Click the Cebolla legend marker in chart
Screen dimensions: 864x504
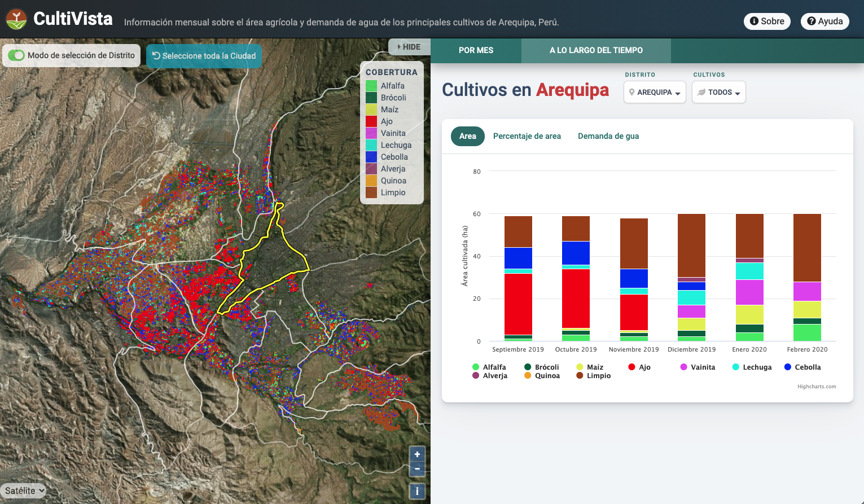[x=788, y=367]
